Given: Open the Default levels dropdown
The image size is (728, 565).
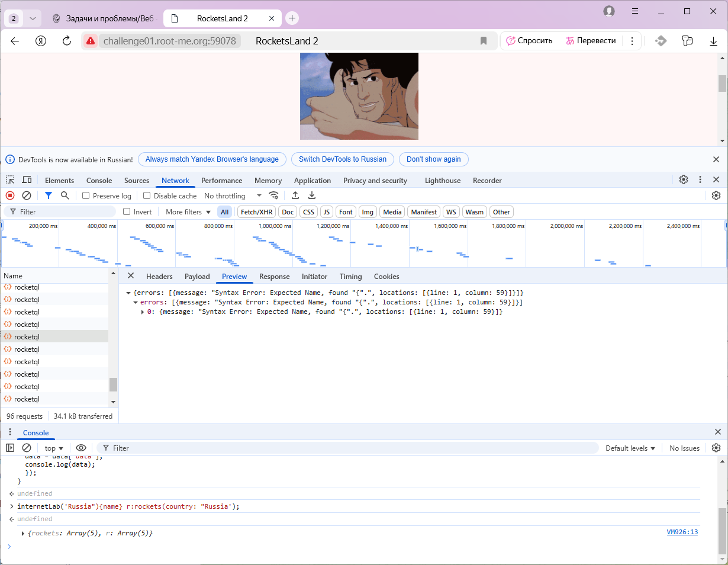Looking at the screenshot, I should 630,448.
